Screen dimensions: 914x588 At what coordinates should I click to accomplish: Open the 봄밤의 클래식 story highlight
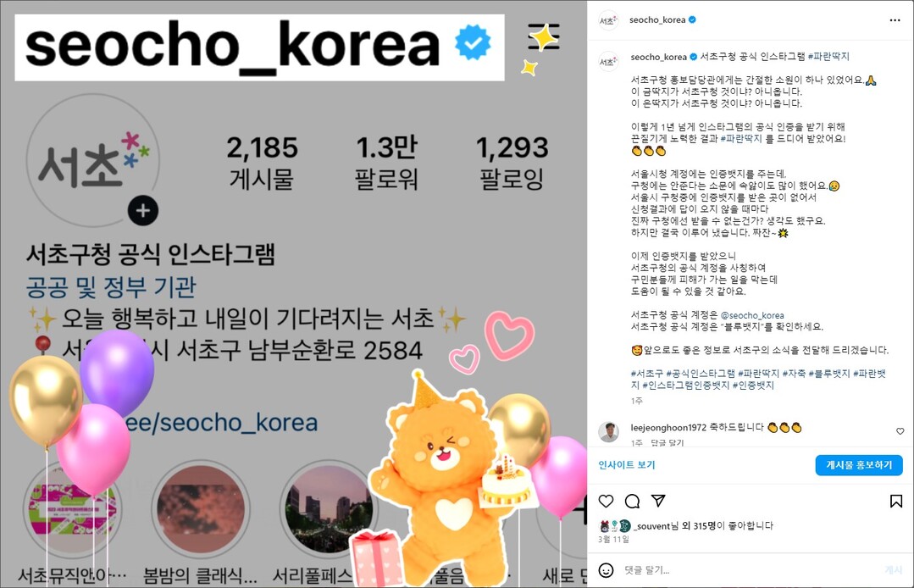click(x=200, y=510)
